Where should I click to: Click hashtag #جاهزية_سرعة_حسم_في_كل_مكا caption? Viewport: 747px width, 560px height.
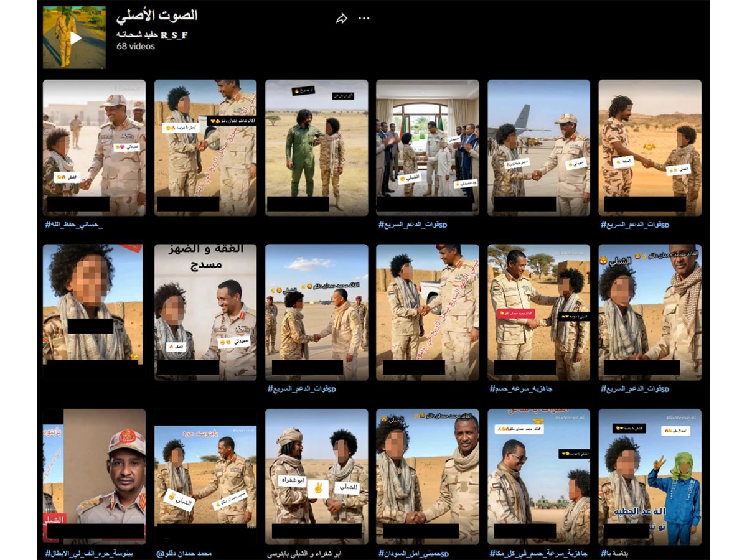(x=539, y=553)
